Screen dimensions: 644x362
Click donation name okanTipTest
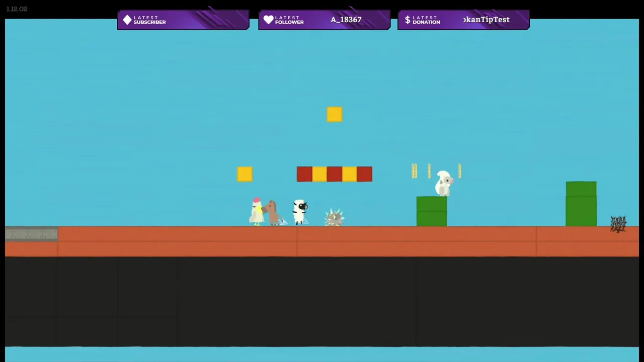pyautogui.click(x=487, y=20)
